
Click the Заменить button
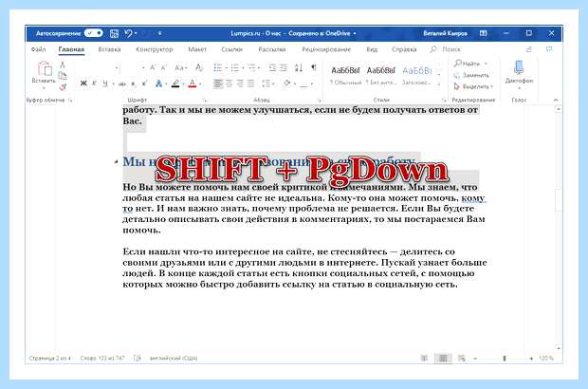471,75
